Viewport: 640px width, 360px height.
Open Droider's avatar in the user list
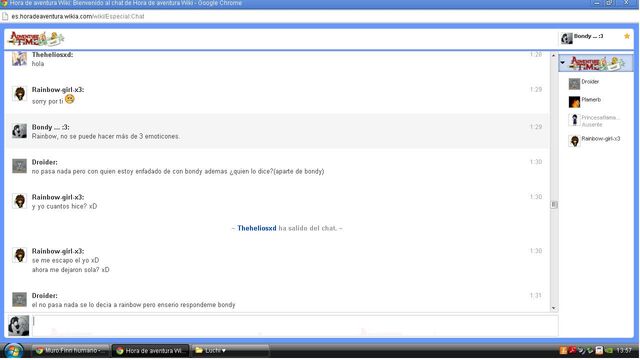[574, 84]
